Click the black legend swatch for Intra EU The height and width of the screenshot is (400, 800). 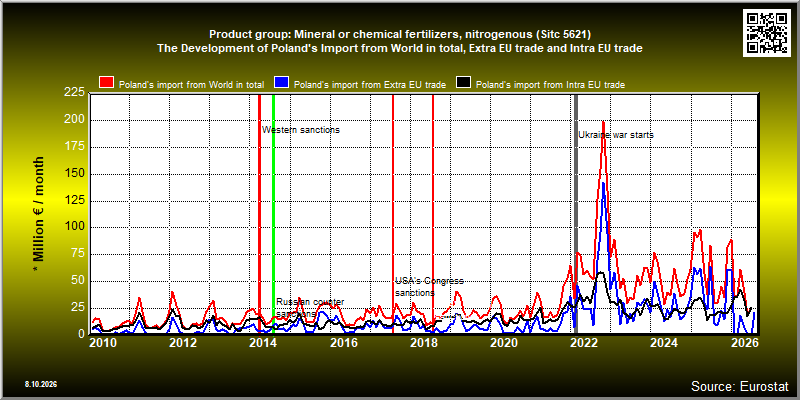(x=464, y=83)
